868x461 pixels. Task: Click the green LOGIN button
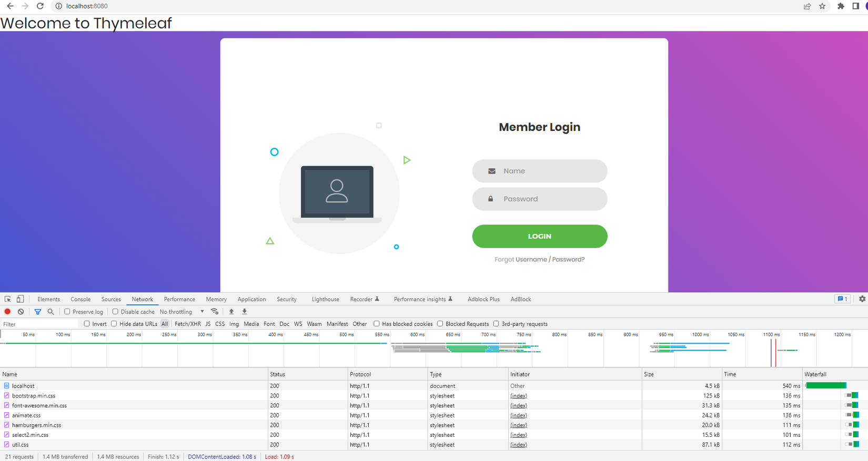(540, 237)
